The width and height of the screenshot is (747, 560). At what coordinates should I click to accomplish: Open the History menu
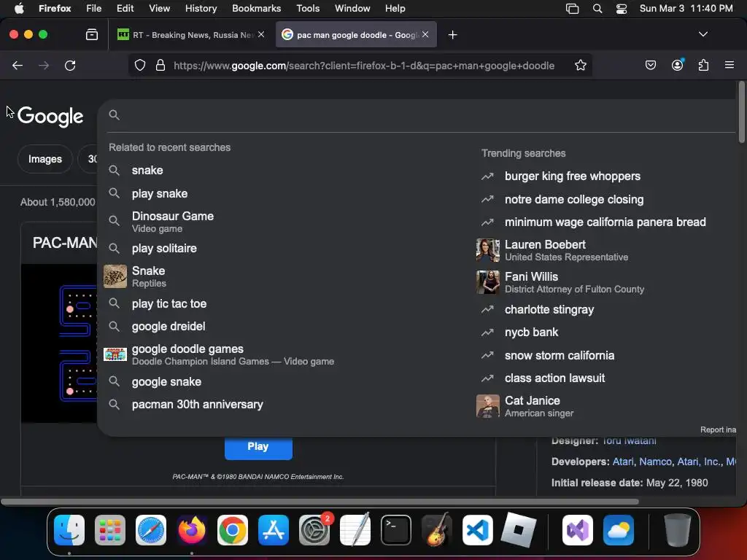[x=201, y=8]
